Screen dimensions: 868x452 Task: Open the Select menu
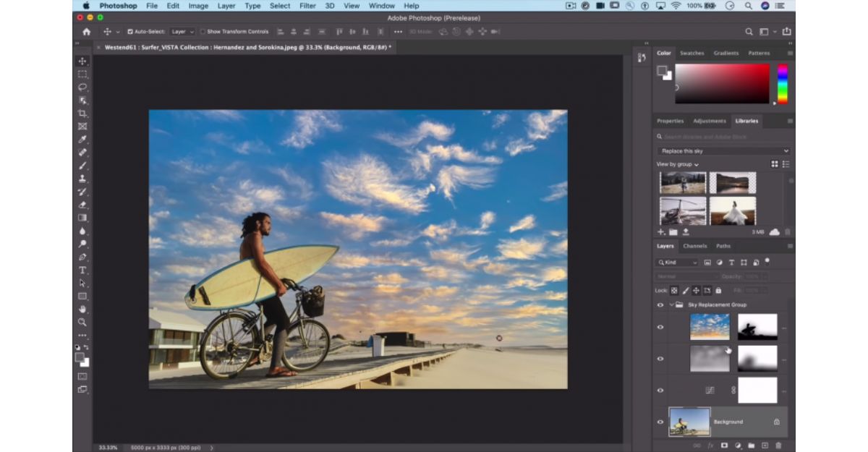click(280, 6)
